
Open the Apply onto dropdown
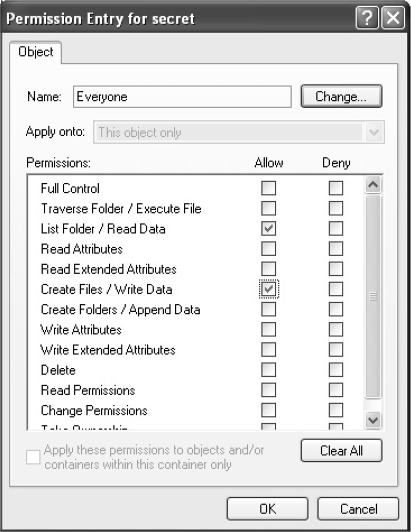coord(374,133)
